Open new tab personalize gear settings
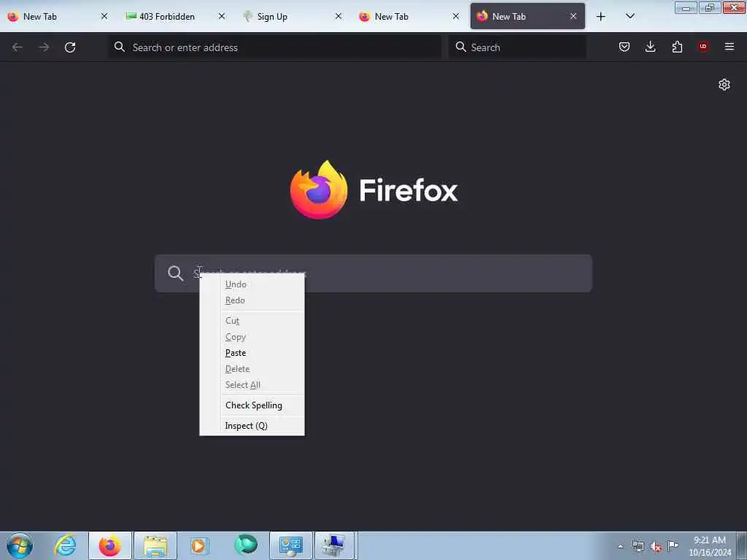The width and height of the screenshot is (747, 560). tap(724, 85)
